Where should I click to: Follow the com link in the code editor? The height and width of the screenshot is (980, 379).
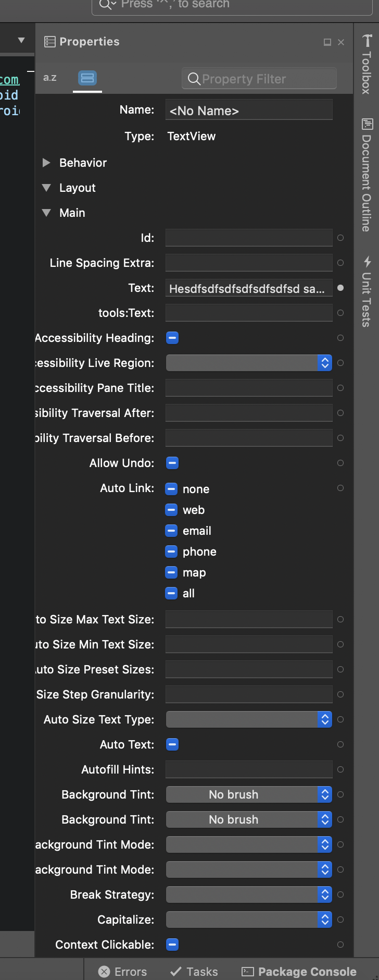pos(8,79)
